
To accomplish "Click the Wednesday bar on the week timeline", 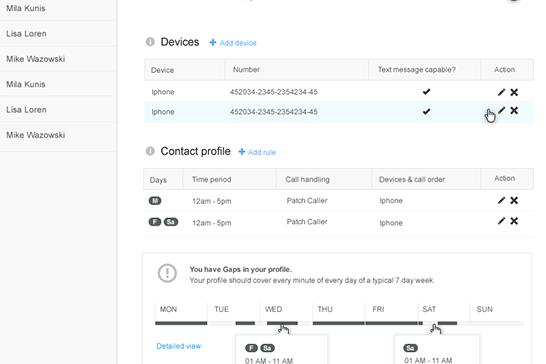I will (x=282, y=323).
